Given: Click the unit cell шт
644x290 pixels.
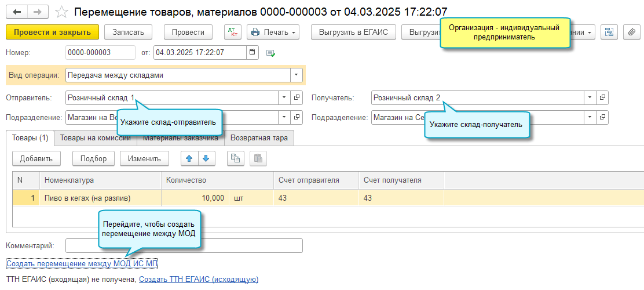Looking at the screenshot, I should coord(251,198).
